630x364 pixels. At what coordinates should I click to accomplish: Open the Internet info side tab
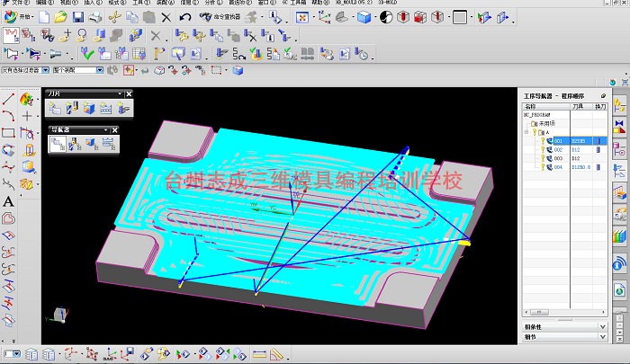pos(619,264)
